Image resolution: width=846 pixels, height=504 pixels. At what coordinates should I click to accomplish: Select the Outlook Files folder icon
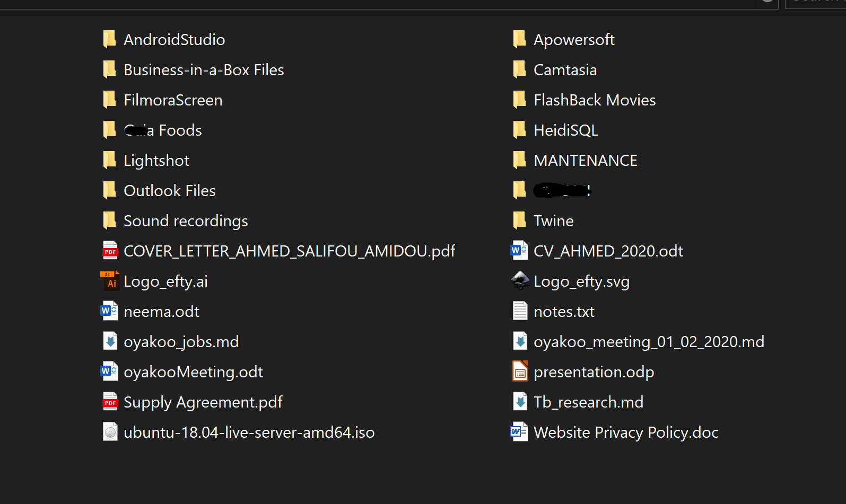click(109, 190)
